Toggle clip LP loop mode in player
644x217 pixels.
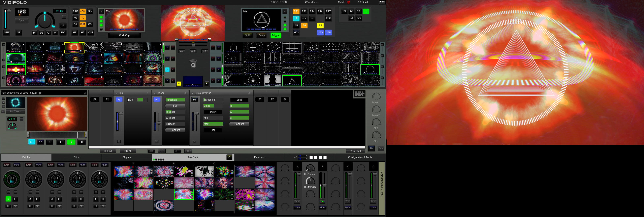click(32, 142)
